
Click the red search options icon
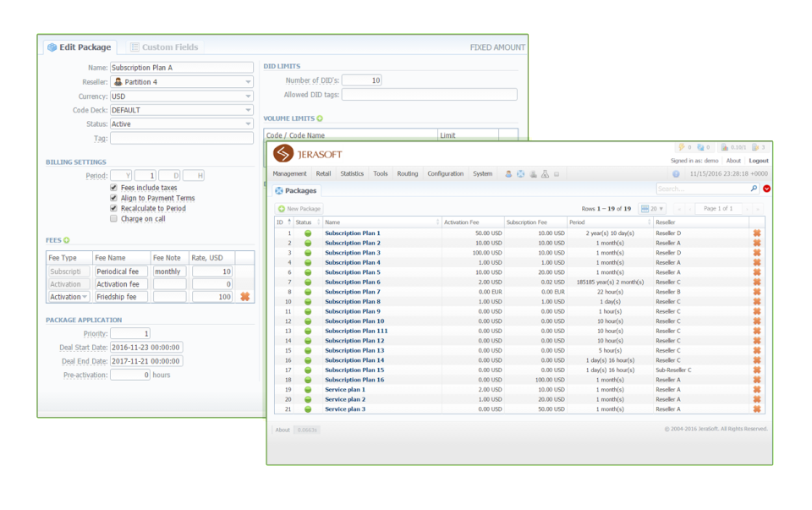click(x=767, y=189)
